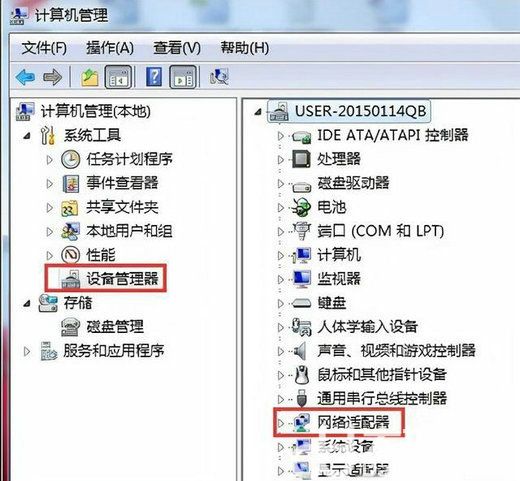This screenshot has width=520, height=481.
Task: Expand the 网络适配器 device node
Action: coord(281,423)
